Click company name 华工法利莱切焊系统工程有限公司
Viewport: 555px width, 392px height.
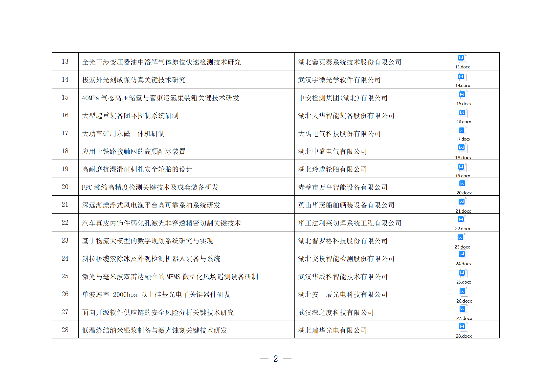350,223
